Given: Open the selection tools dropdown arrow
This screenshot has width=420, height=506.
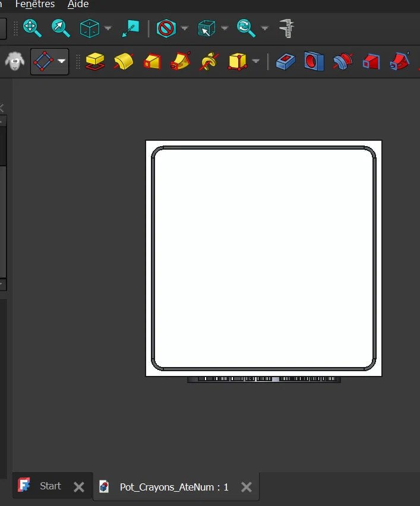Looking at the screenshot, I should pyautogui.click(x=225, y=29).
